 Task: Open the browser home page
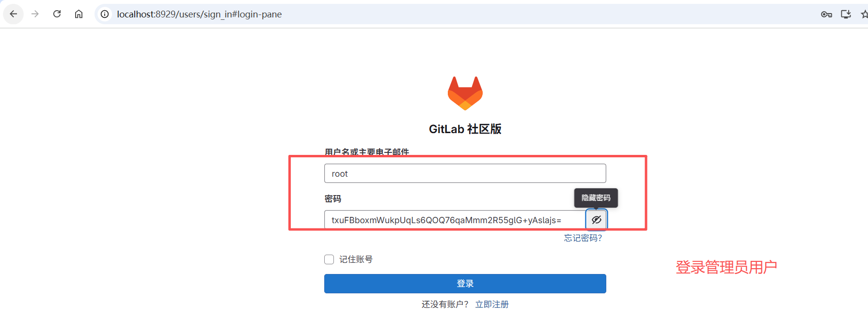[79, 14]
